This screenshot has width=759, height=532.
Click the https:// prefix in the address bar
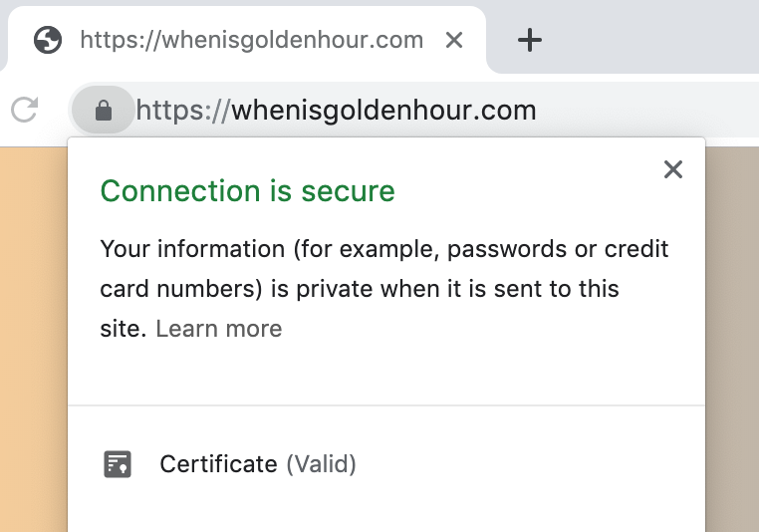(183, 110)
